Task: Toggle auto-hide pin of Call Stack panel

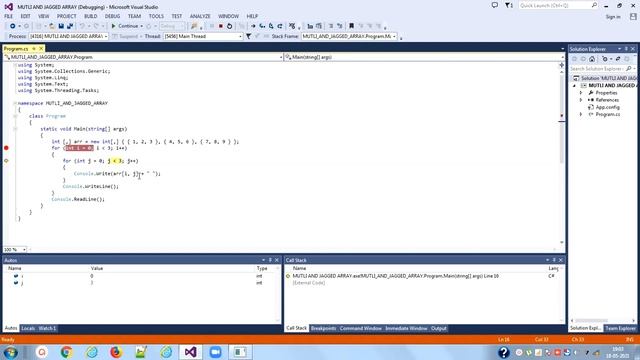Action: pos(554,260)
